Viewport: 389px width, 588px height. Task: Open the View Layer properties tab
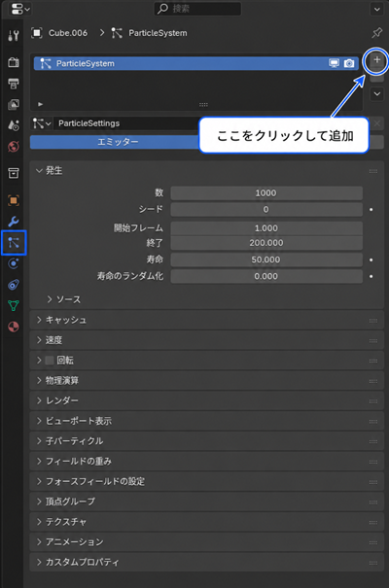[14, 104]
